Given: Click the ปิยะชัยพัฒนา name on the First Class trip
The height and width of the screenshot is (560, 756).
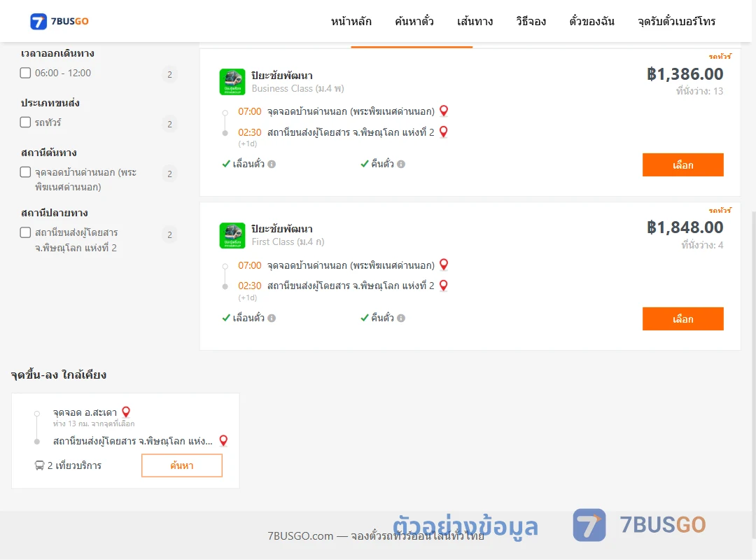Looking at the screenshot, I should (x=282, y=229).
